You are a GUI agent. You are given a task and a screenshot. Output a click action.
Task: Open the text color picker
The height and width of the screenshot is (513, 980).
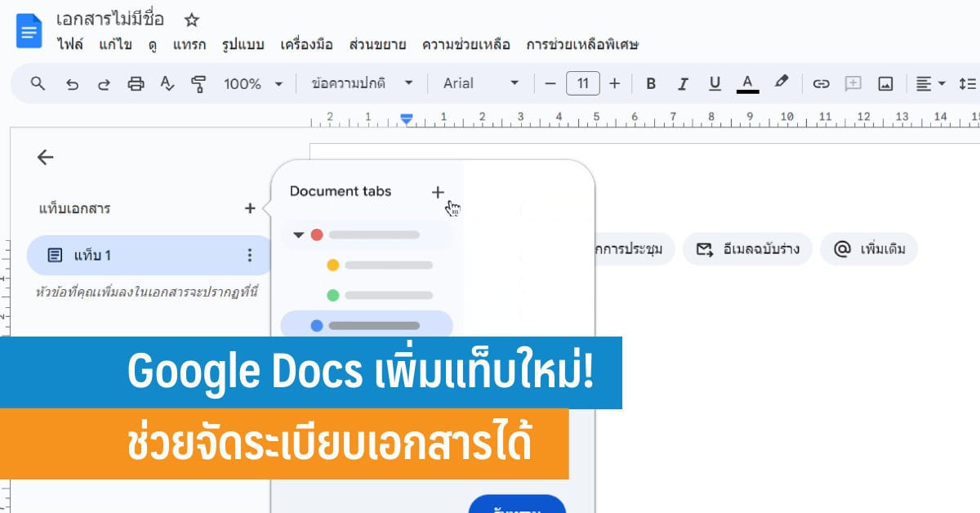(x=748, y=83)
